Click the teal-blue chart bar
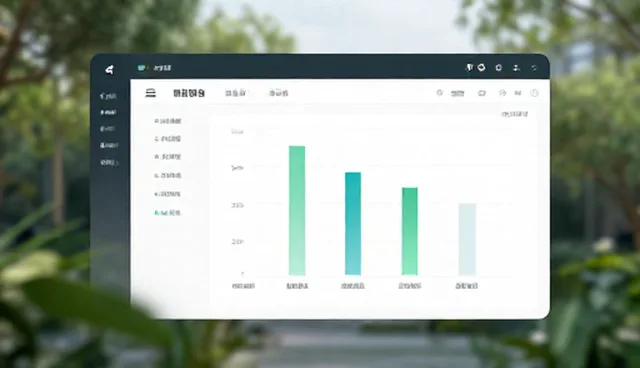 pyautogui.click(x=353, y=224)
